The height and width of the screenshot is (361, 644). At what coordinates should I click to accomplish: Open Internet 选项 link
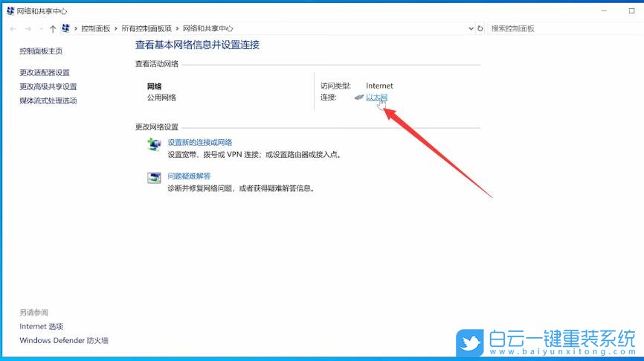41,326
